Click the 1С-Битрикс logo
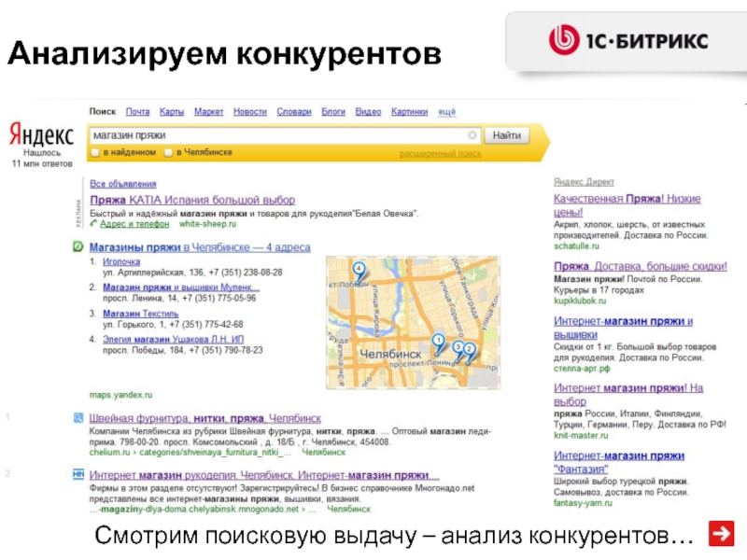The width and height of the screenshot is (747, 560). pos(627,40)
